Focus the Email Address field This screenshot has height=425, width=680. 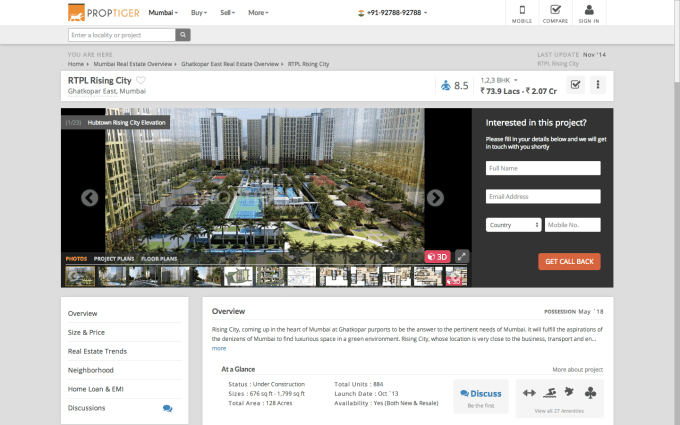543,196
